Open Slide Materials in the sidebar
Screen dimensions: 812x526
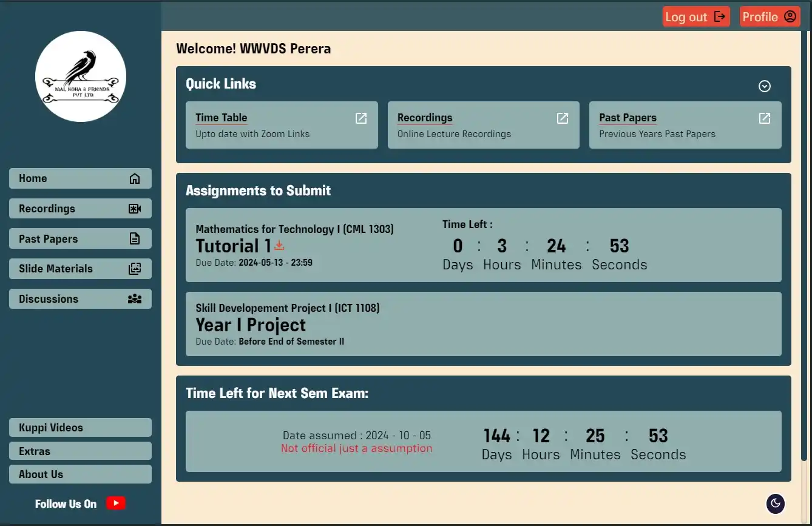click(80, 269)
